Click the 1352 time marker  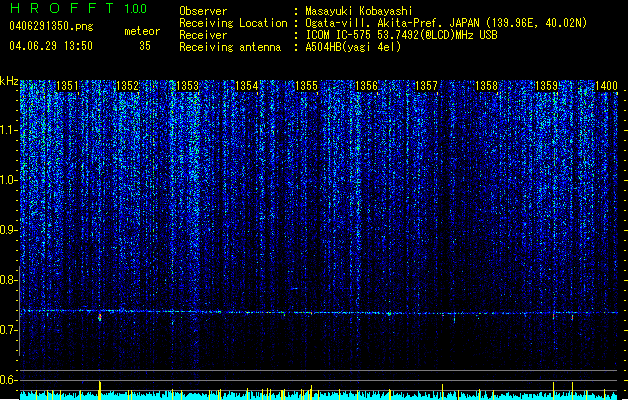click(x=127, y=86)
